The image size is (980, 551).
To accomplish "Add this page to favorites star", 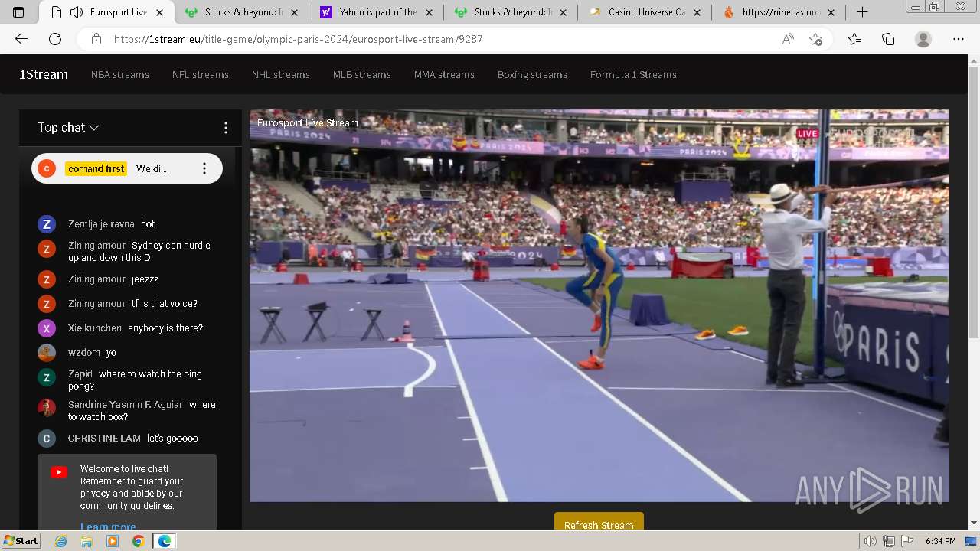I will tap(816, 39).
